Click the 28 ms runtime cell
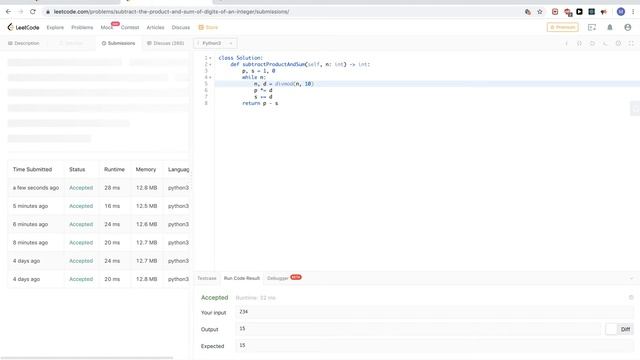 tap(112, 188)
